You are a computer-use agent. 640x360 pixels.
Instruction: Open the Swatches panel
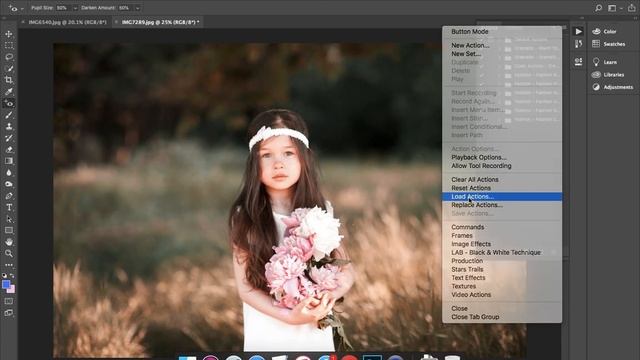(x=609, y=44)
